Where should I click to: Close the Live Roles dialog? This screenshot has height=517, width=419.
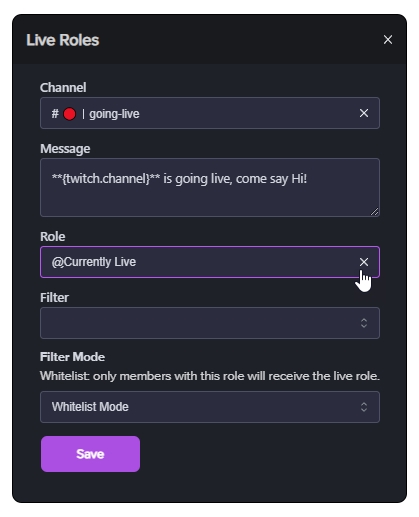388,40
